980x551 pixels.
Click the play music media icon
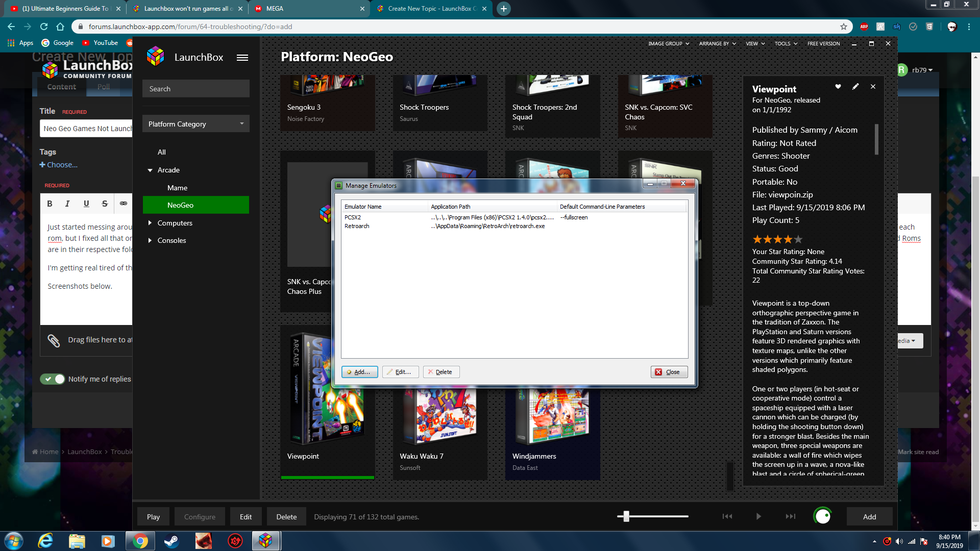coord(758,516)
